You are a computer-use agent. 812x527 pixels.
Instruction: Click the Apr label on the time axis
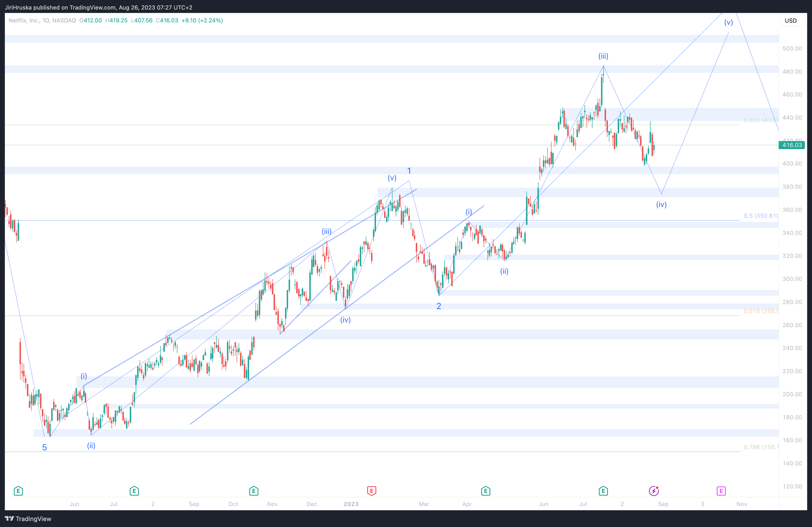[x=467, y=504]
